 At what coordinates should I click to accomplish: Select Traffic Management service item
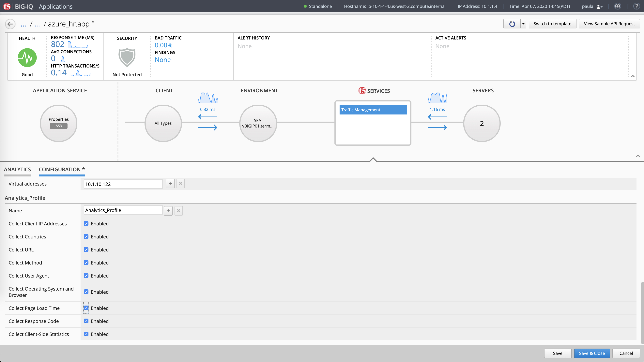point(373,110)
